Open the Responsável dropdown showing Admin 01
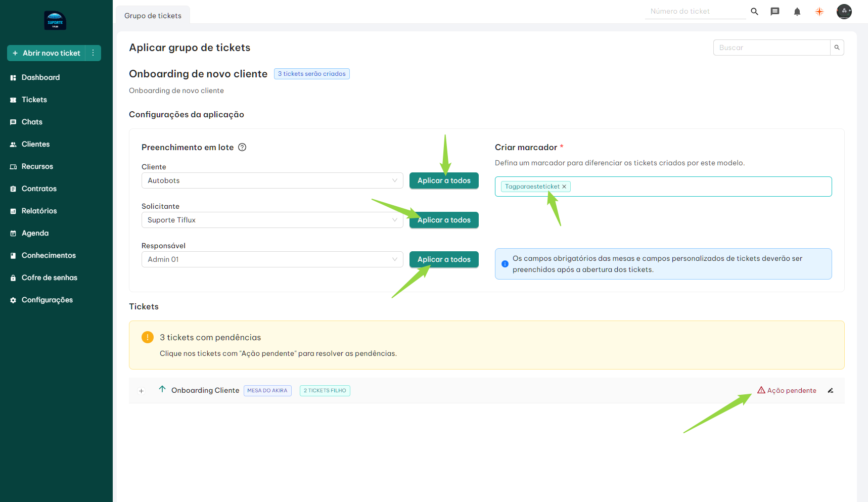 tap(272, 259)
